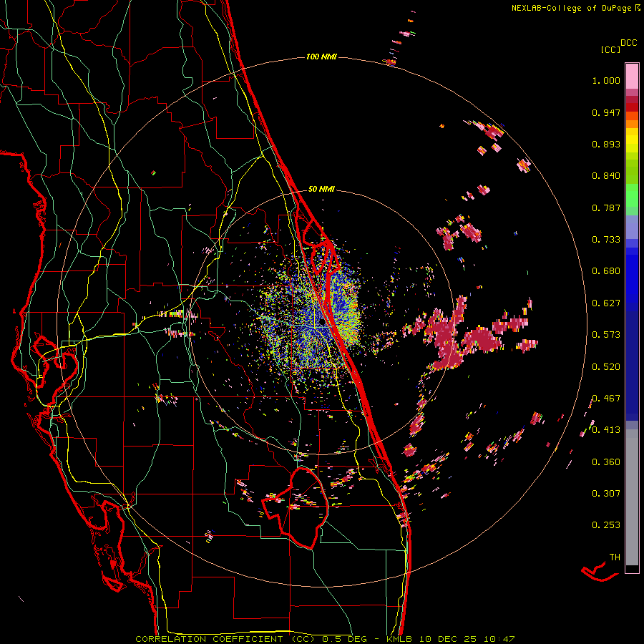Click the 0.413 scale value
This screenshot has height=644, width=644.
click(x=606, y=430)
